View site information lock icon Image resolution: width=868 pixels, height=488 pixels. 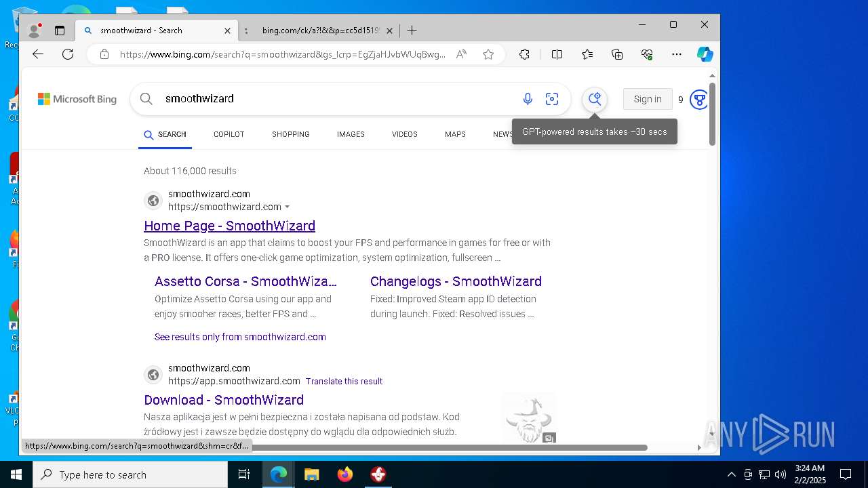tap(104, 54)
